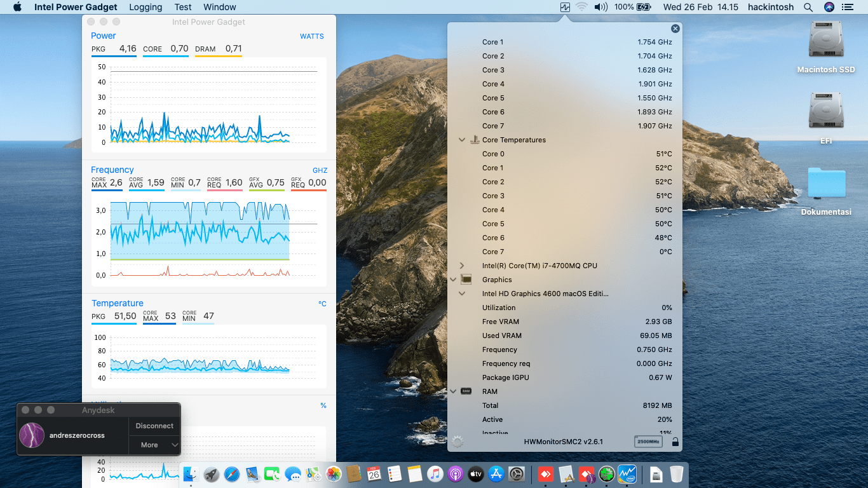Open the volume control in menu bar
The width and height of the screenshot is (868, 488).
[600, 7]
